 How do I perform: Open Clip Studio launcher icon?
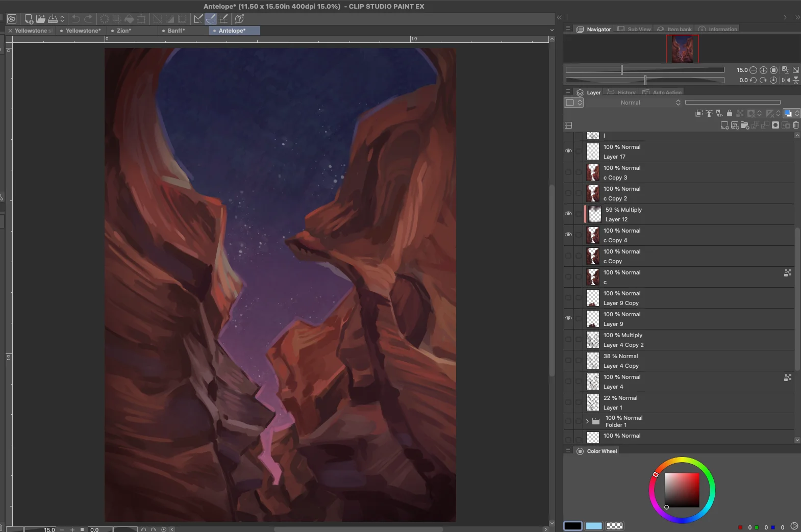pos(12,19)
